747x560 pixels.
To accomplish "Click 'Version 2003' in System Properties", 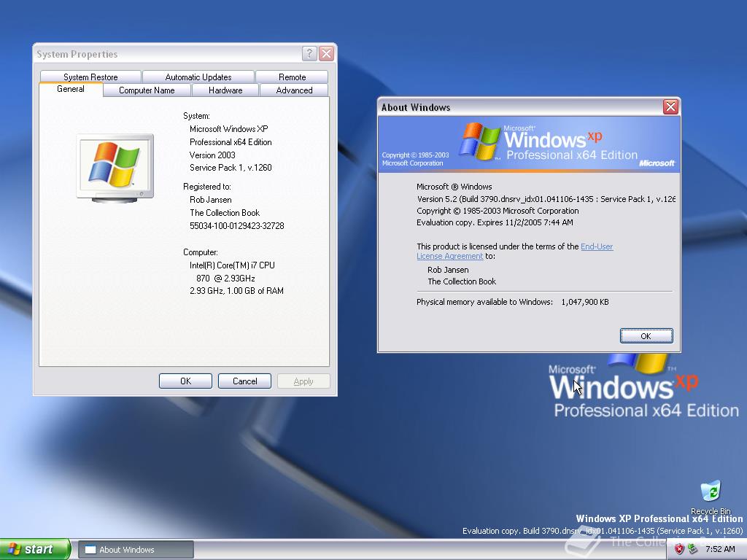I will [212, 155].
